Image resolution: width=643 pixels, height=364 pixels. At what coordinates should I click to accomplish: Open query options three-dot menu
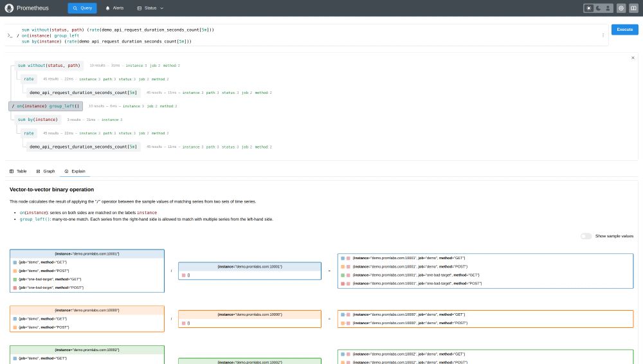pyautogui.click(x=603, y=35)
